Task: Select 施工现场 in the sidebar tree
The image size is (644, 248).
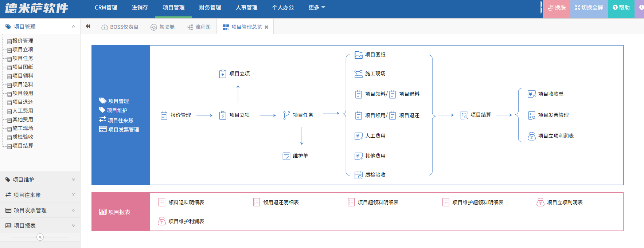Action: pos(23,128)
